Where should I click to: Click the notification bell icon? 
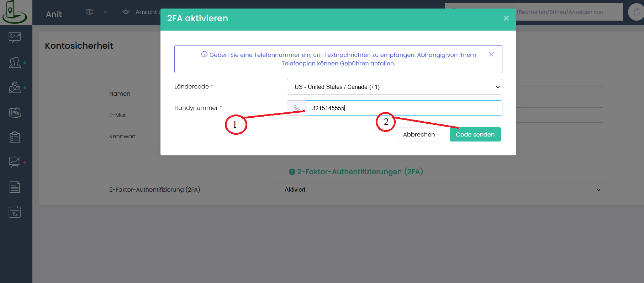[x=636, y=12]
